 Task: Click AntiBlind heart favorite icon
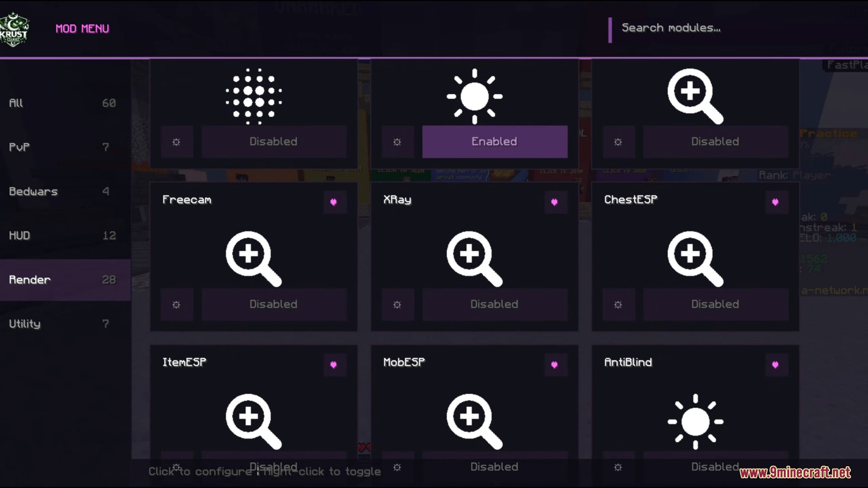776,365
